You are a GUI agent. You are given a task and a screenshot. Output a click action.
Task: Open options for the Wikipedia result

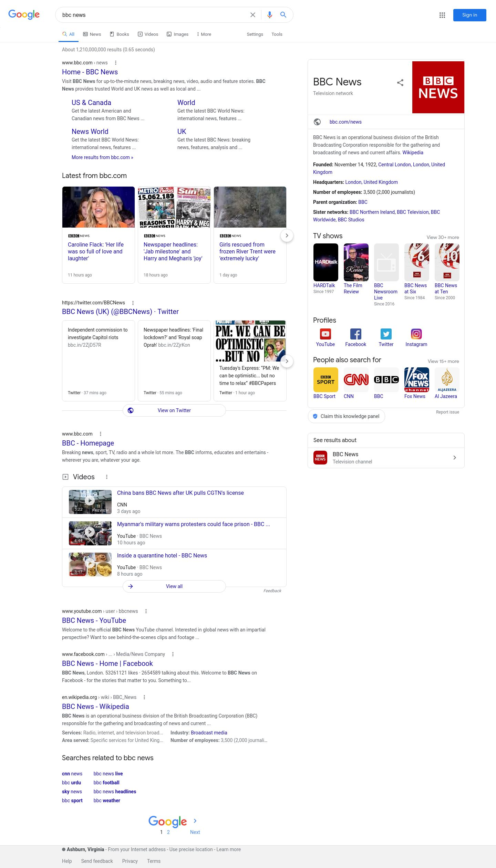(144, 697)
